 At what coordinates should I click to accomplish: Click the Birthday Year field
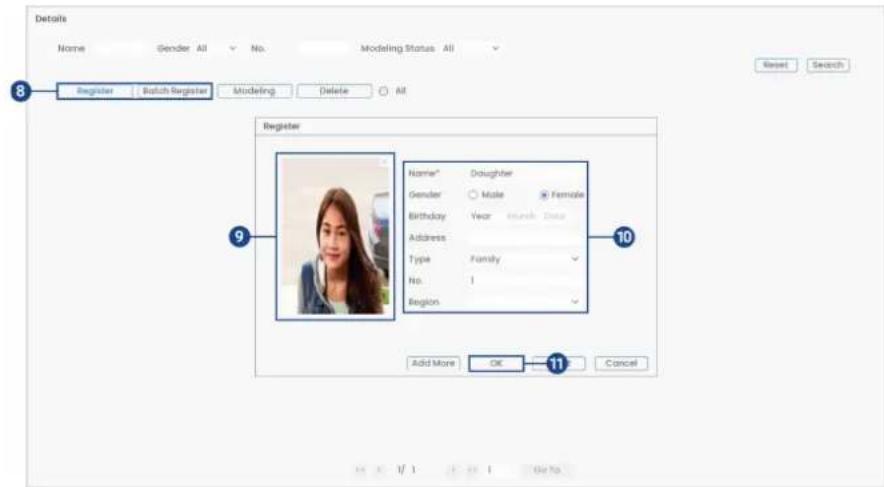[484, 216]
